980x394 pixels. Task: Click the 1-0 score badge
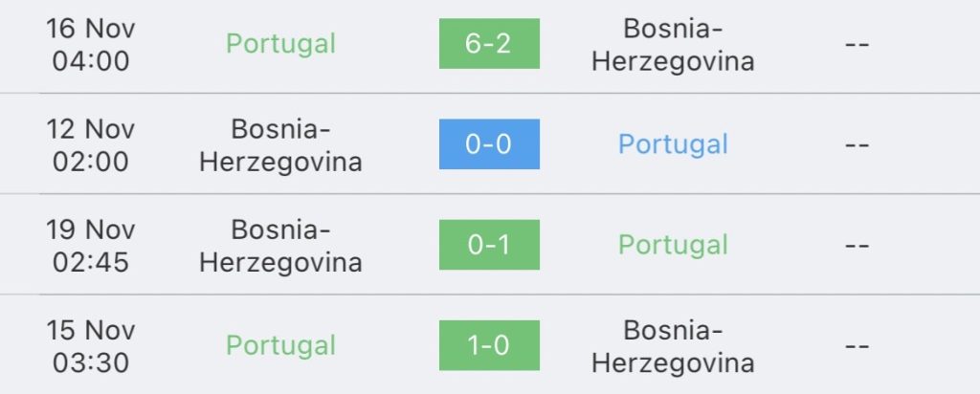click(489, 345)
